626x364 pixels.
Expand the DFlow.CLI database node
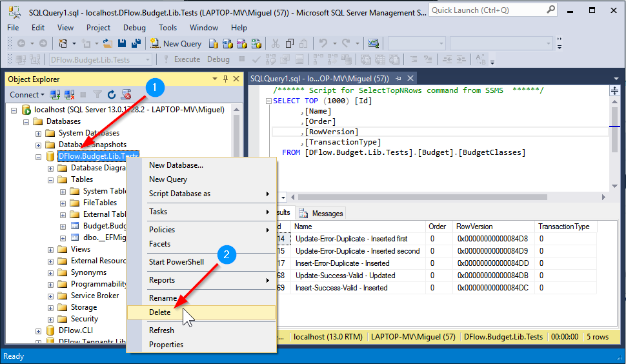click(x=38, y=331)
